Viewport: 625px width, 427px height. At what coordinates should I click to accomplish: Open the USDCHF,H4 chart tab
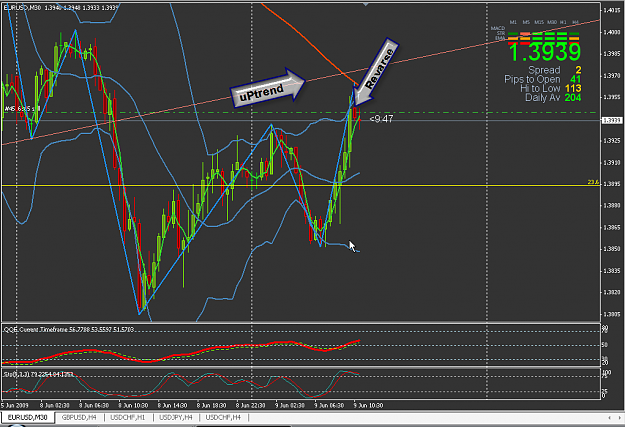click(x=223, y=417)
